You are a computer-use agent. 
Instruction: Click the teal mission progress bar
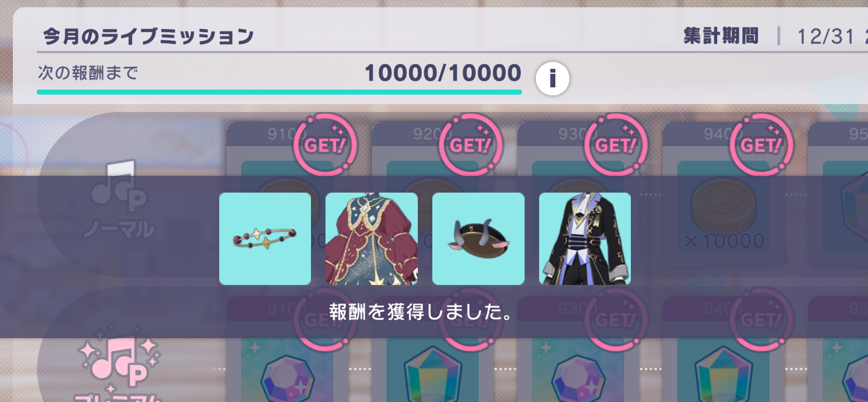pyautogui.click(x=279, y=92)
